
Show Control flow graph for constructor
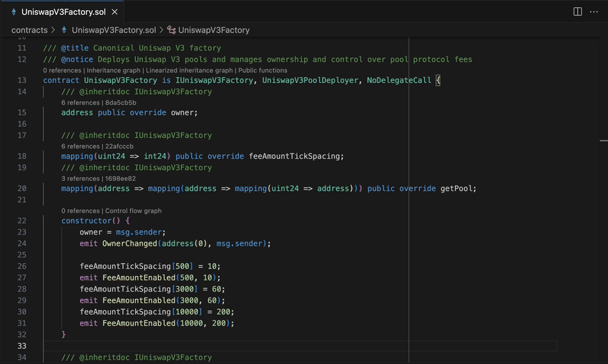tap(133, 211)
